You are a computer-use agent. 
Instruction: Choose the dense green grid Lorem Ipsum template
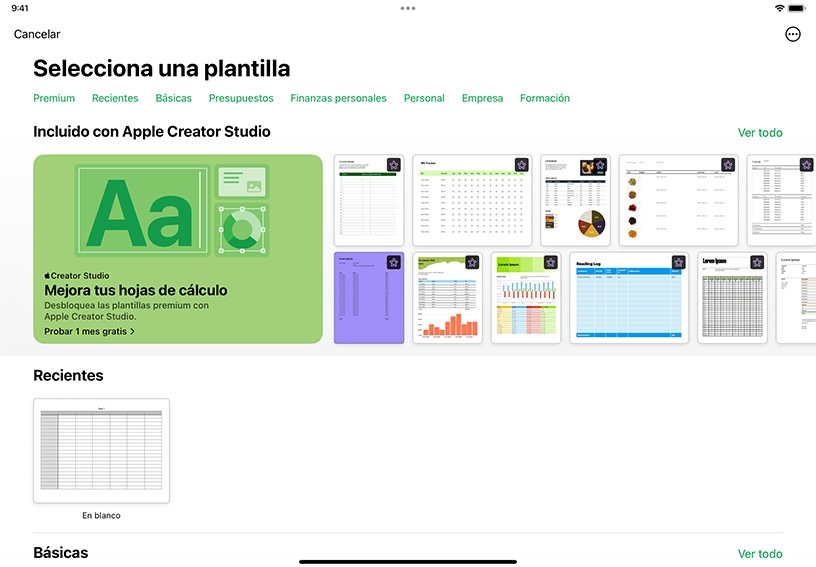pos(732,298)
